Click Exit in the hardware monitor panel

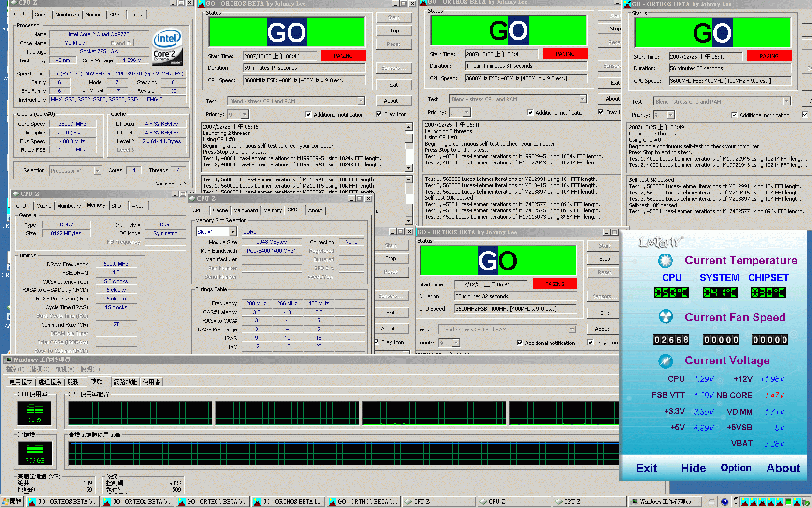(x=646, y=468)
